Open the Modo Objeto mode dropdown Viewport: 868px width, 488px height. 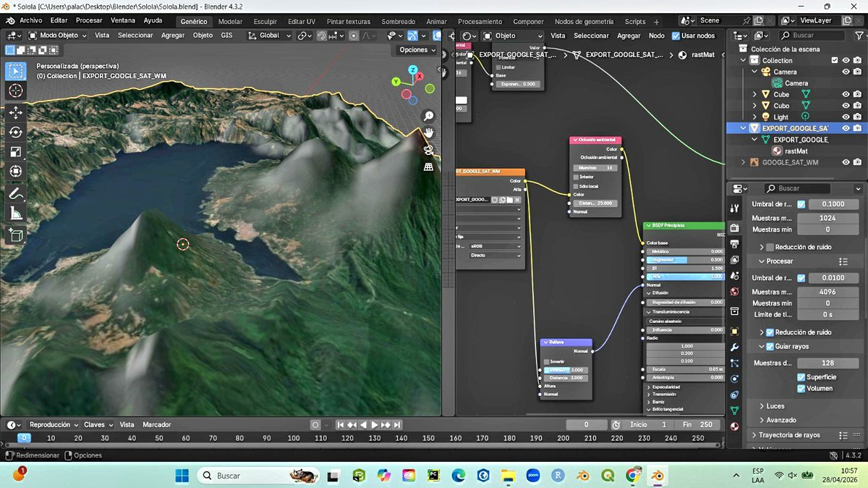[56, 35]
